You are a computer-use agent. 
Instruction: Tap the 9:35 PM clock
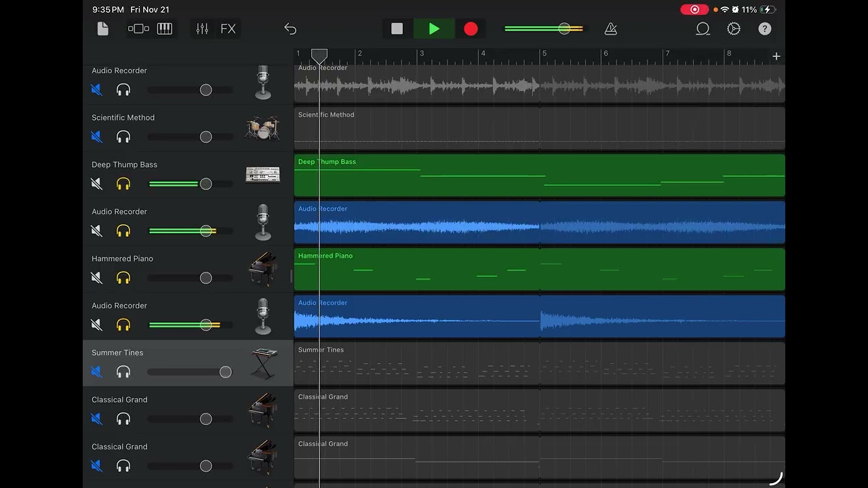108,9
